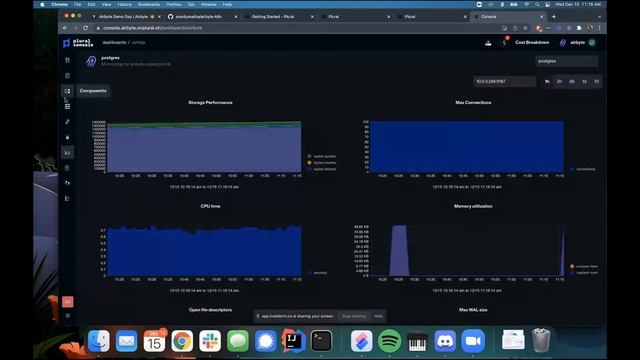Open Discord from the dock
Image resolution: width=640 pixels, height=360 pixels.
[x=445, y=341]
